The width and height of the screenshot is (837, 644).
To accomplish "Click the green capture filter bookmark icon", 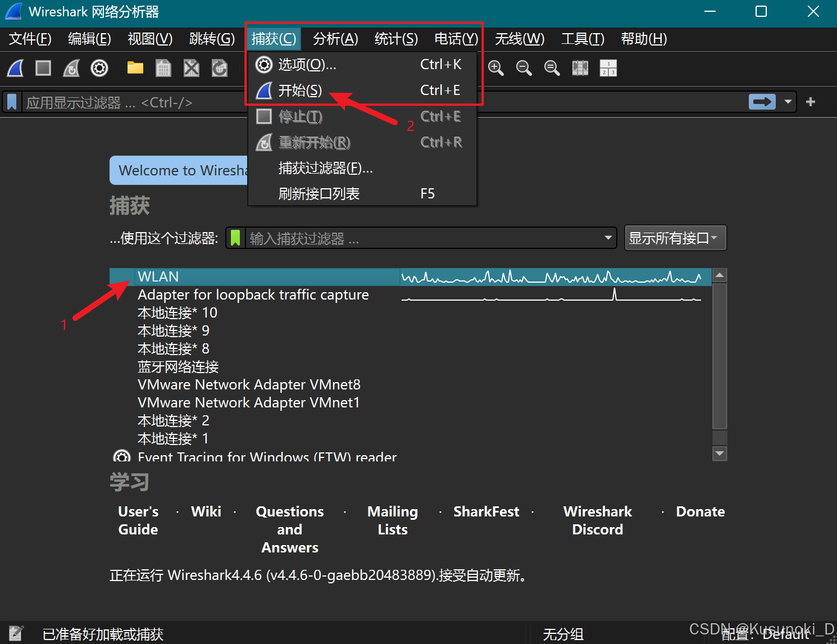I will 235,238.
